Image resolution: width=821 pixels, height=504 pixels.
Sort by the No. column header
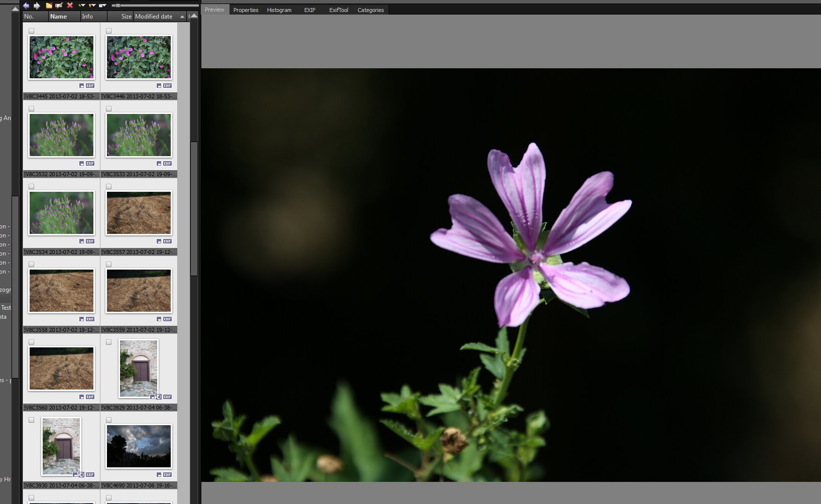(36, 17)
